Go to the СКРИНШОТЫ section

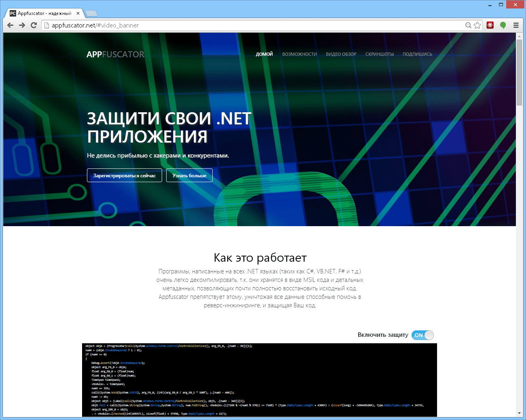380,54
